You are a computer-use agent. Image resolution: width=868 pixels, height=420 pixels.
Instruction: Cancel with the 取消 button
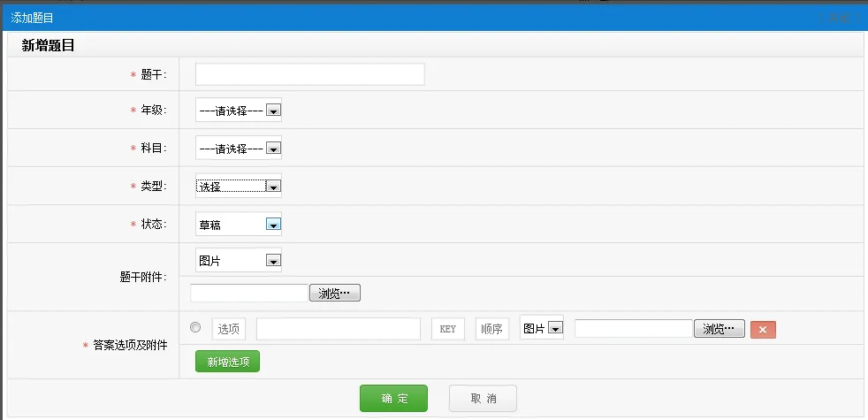click(x=483, y=399)
